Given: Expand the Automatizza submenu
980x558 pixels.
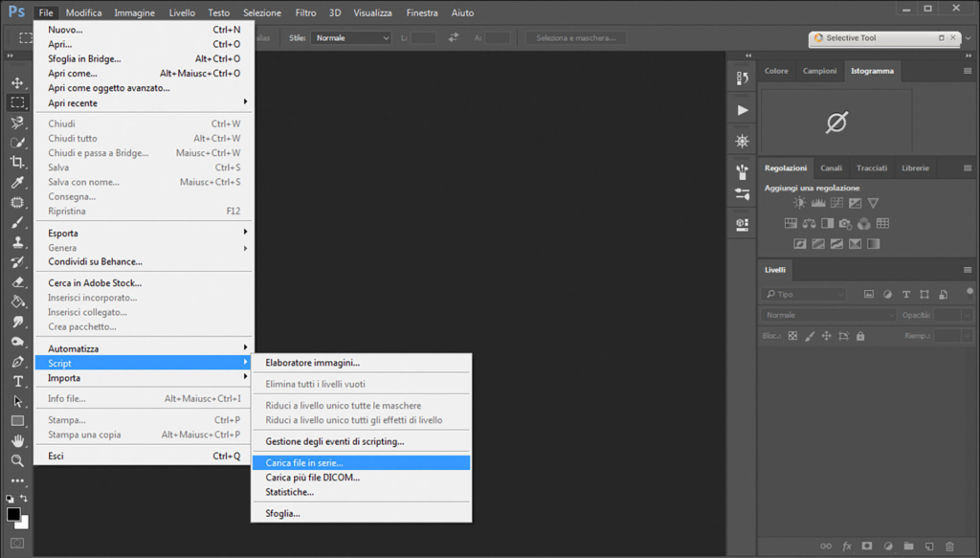Looking at the screenshot, I should (x=144, y=348).
